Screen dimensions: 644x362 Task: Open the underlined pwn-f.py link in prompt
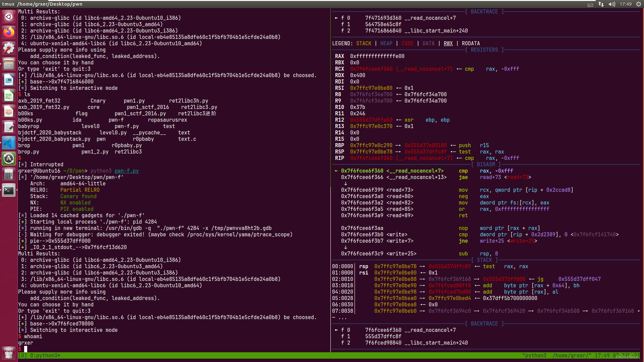pyautogui.click(x=127, y=171)
